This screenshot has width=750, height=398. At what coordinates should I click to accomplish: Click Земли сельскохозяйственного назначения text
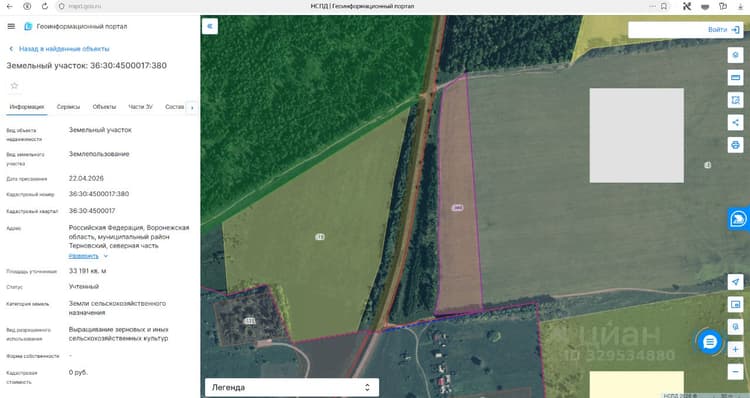tap(117, 308)
